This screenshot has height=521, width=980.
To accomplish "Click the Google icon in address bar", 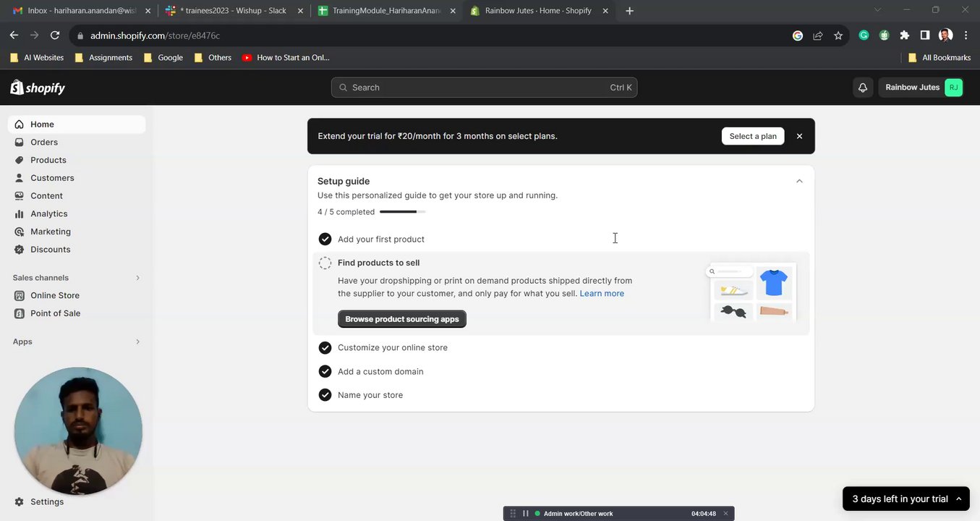I will point(798,35).
